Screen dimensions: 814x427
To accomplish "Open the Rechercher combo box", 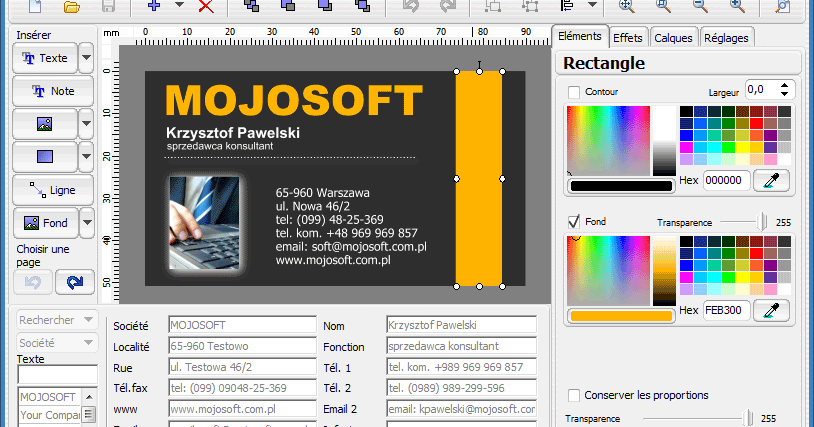I will 57,320.
